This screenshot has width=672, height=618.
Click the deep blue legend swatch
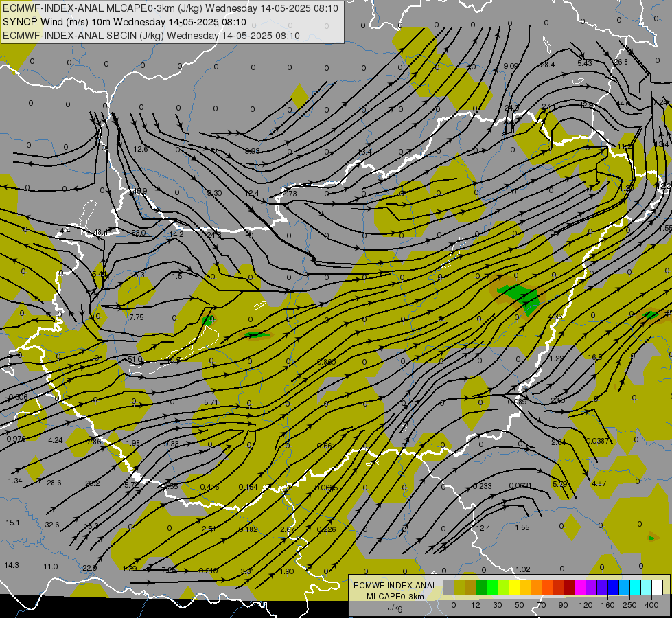613,588
